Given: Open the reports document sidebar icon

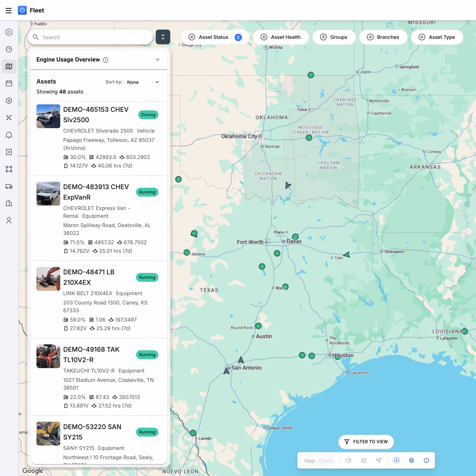Looking at the screenshot, I should pyautogui.click(x=9, y=152).
